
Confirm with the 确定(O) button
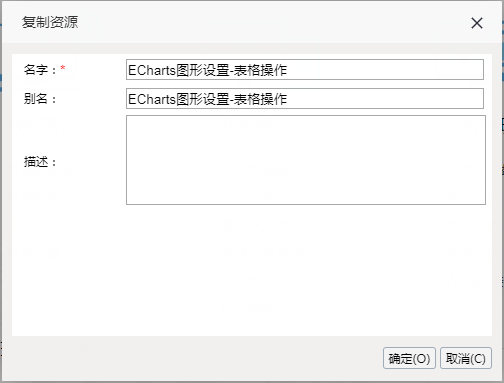point(409,358)
